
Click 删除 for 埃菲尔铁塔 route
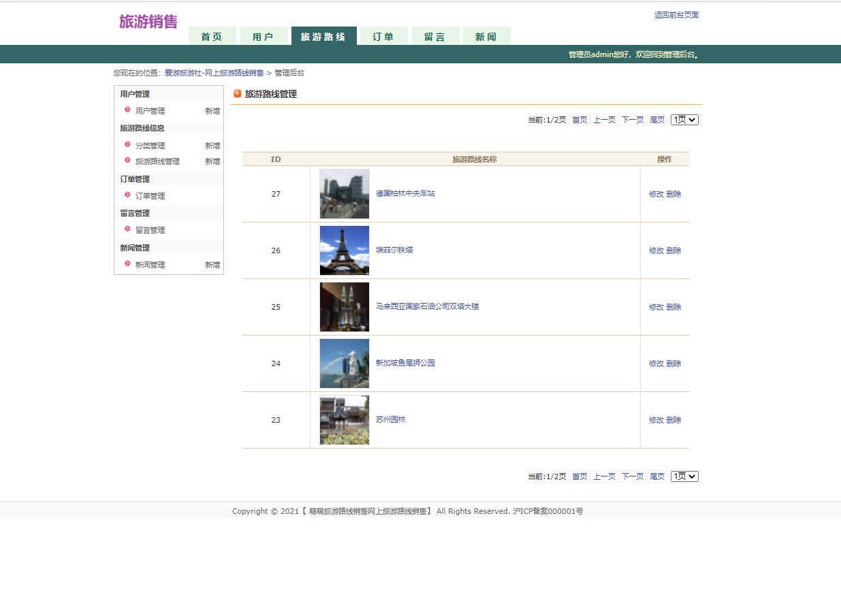[673, 250]
